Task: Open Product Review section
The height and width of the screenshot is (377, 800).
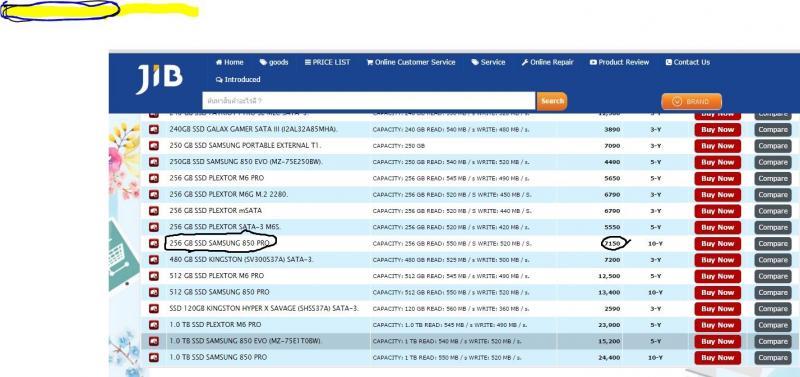Action: pyautogui.click(x=619, y=62)
